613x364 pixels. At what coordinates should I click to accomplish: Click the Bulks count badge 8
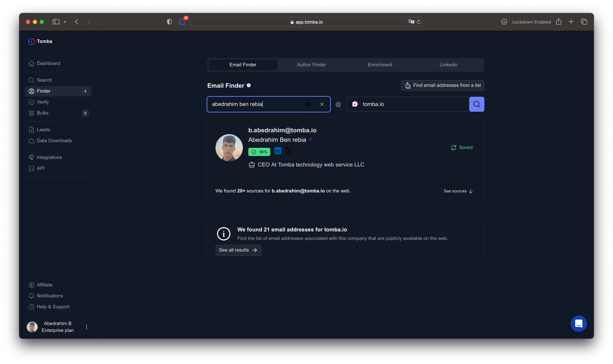coord(85,113)
